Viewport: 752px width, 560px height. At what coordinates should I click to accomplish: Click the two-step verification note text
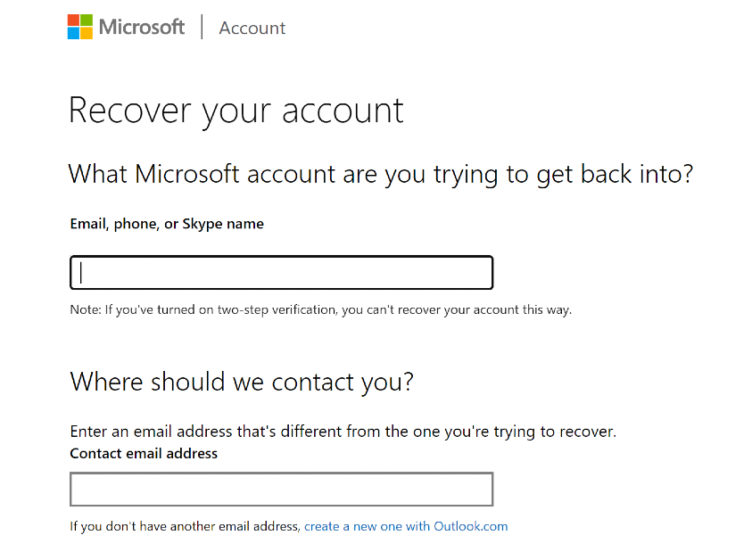coord(320,310)
